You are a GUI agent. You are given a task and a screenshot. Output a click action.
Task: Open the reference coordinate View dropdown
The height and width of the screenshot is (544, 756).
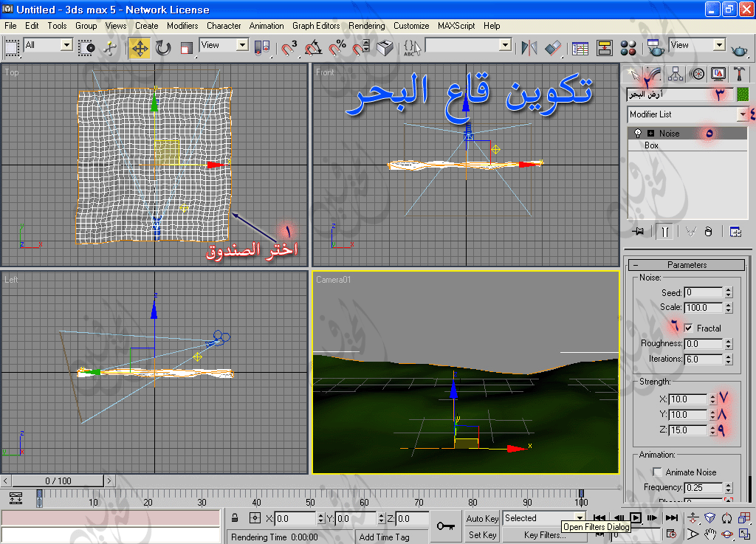(x=242, y=45)
